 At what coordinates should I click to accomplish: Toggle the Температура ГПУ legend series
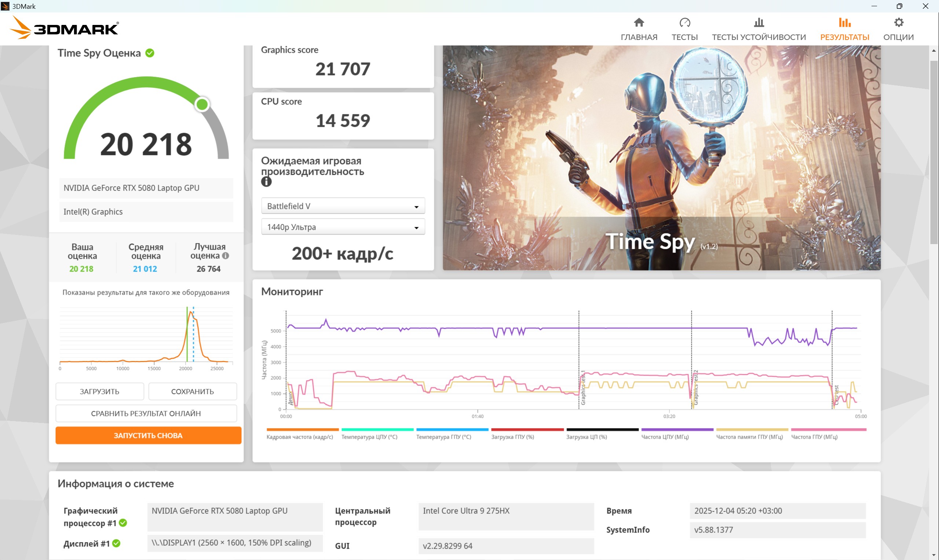452,434
